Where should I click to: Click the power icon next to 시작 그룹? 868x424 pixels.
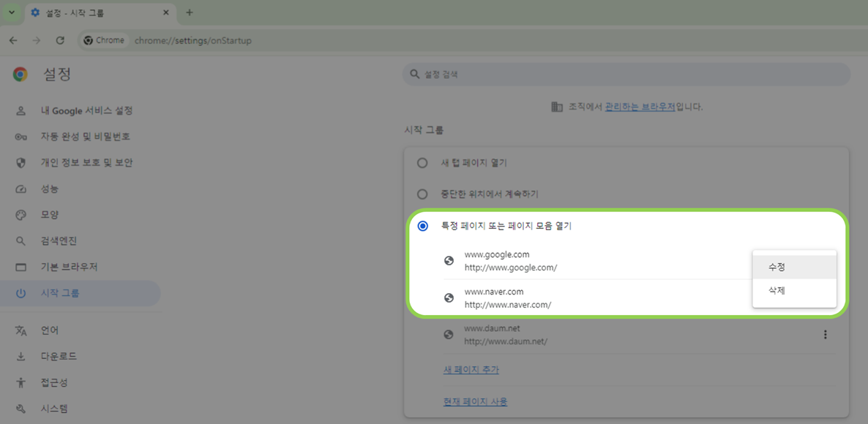(20, 293)
